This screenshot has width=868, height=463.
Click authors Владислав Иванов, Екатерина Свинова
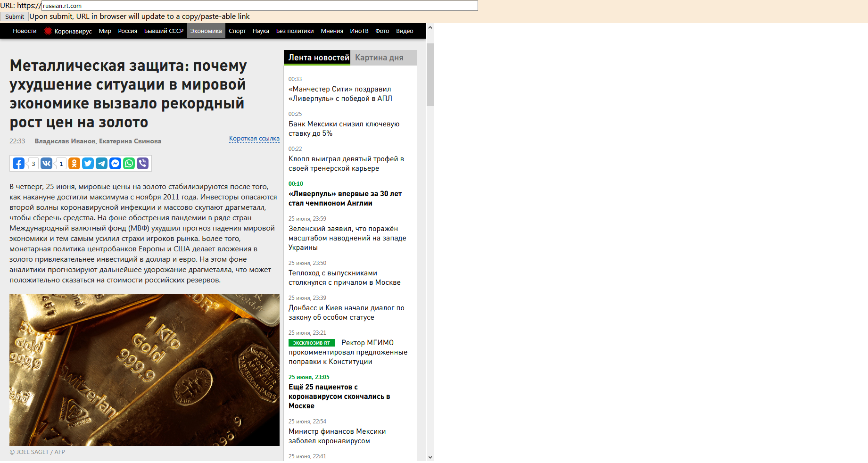point(98,141)
